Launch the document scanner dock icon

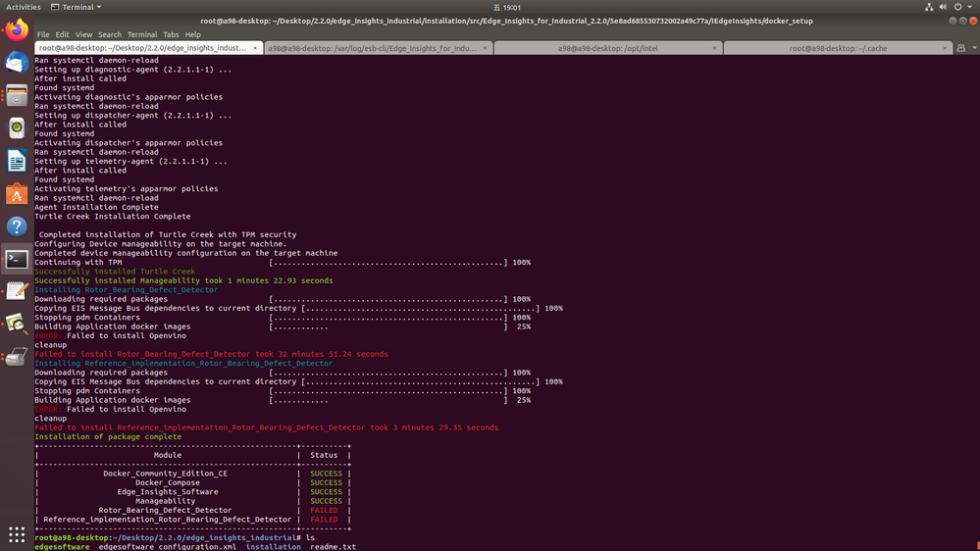tap(17, 357)
